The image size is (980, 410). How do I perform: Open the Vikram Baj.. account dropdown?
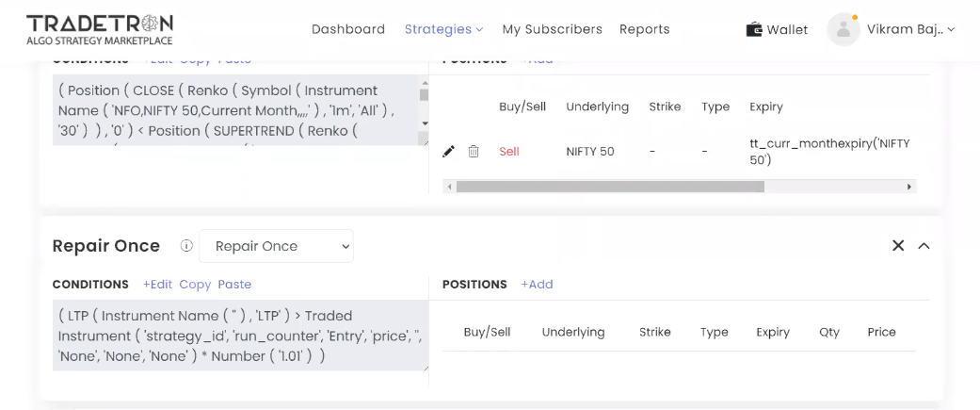[910, 29]
